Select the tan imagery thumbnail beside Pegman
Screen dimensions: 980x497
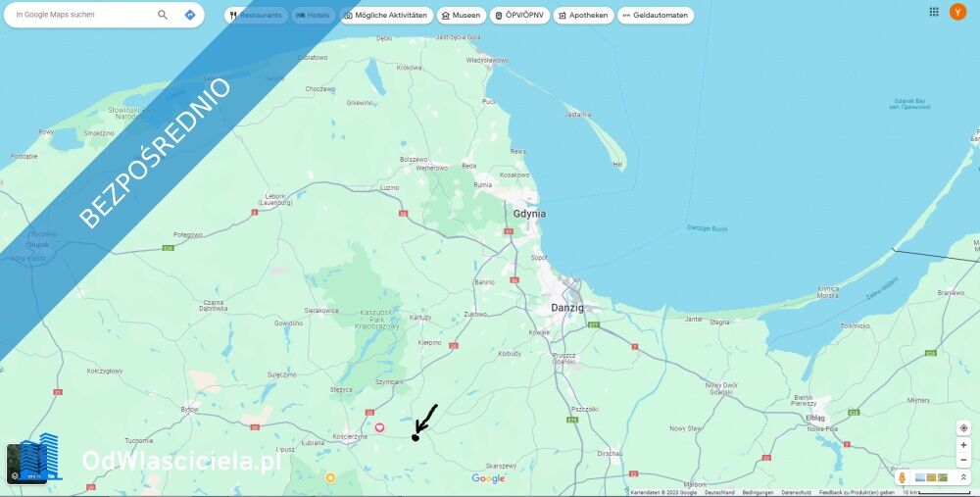click(x=931, y=477)
